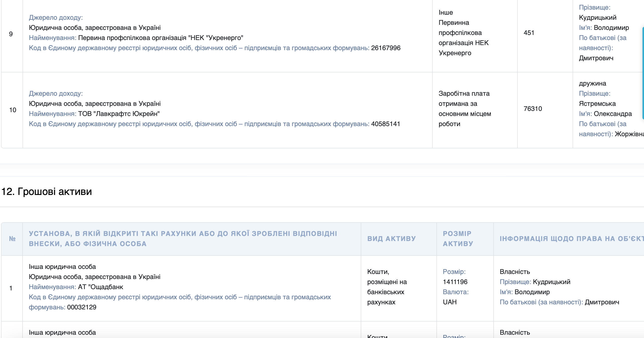
Task: Click EDR code 40585141 in row 10
Action: pos(385,124)
